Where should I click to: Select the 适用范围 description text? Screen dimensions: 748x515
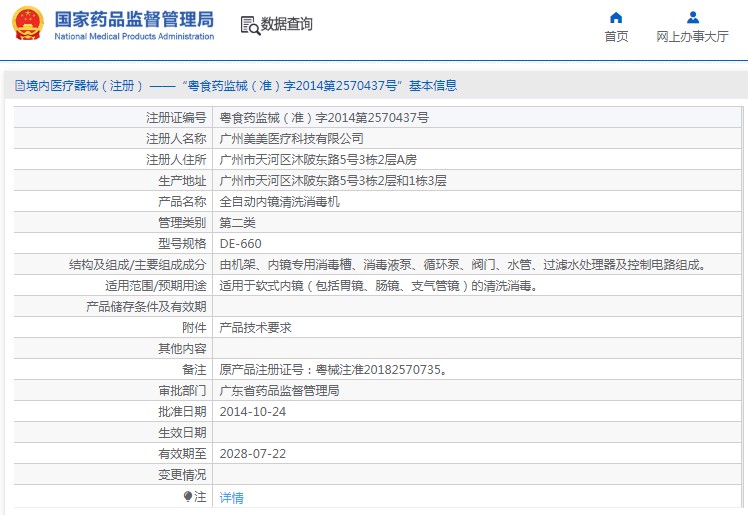coord(379,286)
